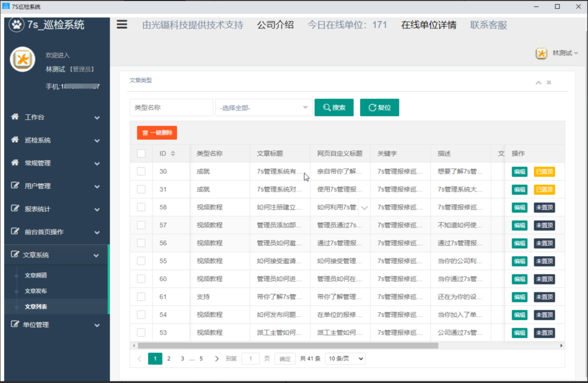Collapse the 文章类型 panel with the chevron

[x=538, y=82]
